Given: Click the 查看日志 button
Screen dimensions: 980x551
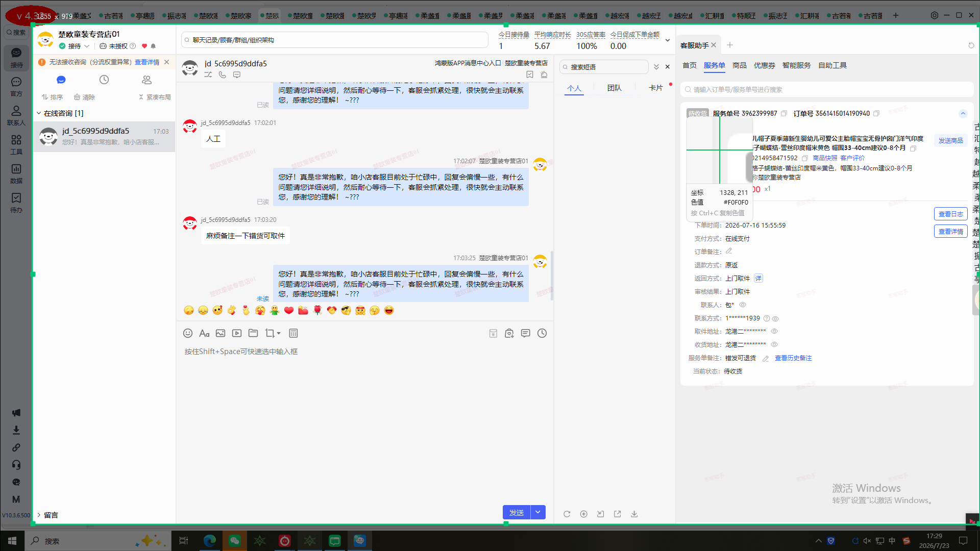Looking at the screenshot, I should point(951,214).
